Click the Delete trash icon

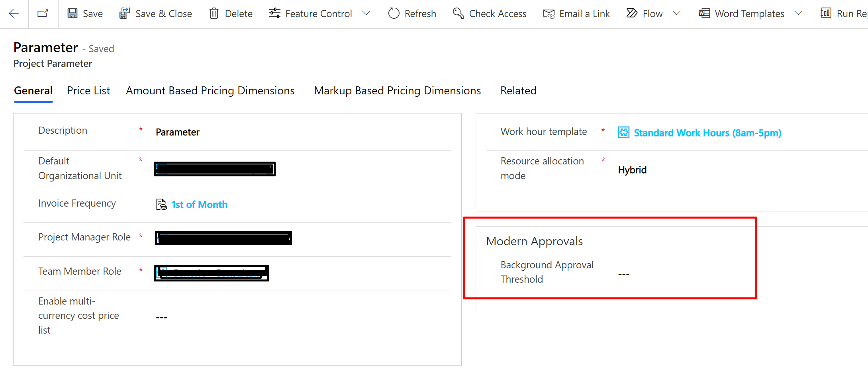(x=214, y=14)
